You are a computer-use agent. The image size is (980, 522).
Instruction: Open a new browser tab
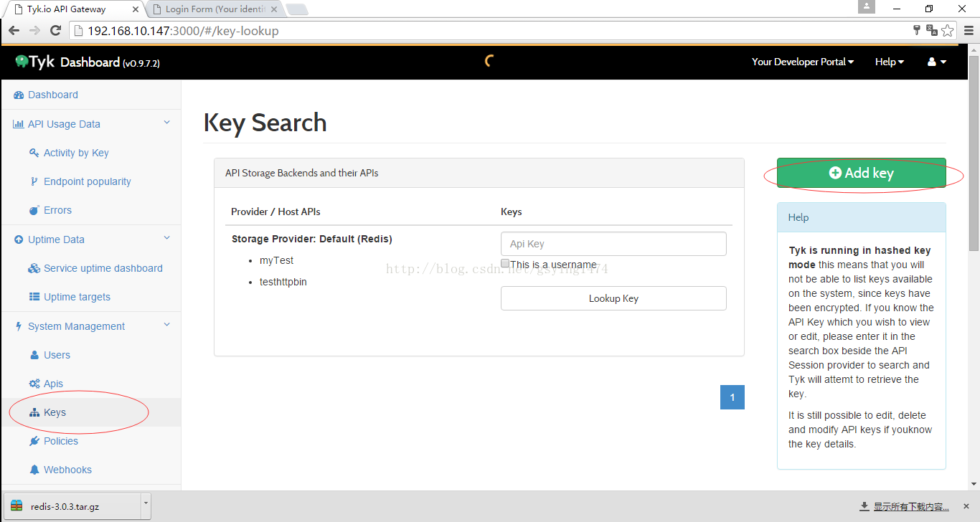(x=297, y=10)
